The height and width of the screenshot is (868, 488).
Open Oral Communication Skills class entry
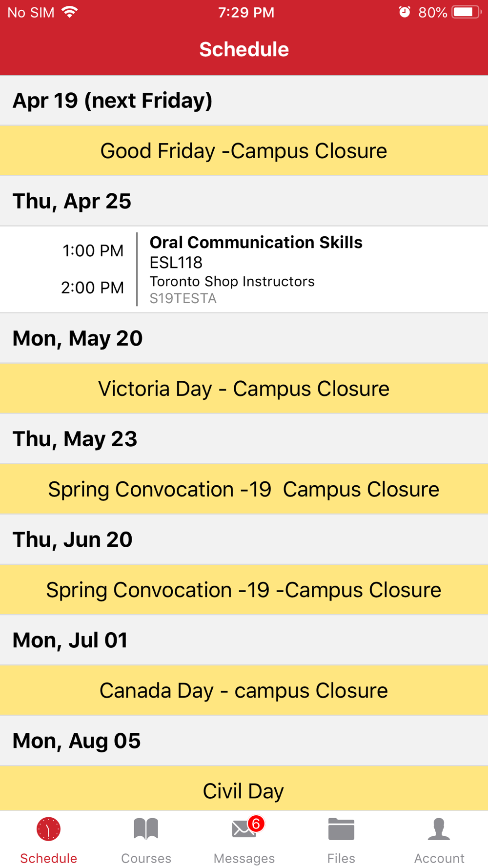coord(244,269)
